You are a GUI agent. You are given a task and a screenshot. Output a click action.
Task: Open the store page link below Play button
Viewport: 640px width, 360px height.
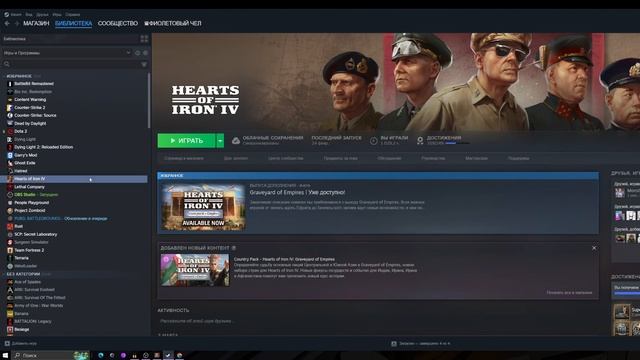coord(183,158)
